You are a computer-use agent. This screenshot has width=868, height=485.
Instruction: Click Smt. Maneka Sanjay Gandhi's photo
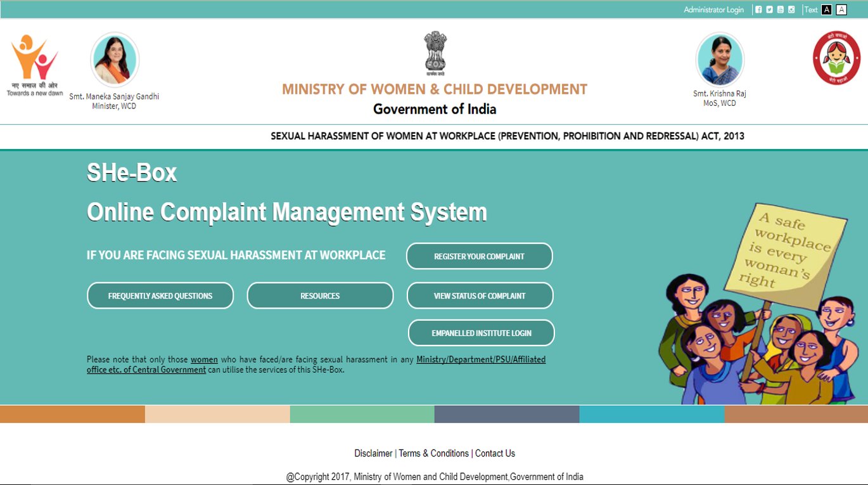point(115,60)
